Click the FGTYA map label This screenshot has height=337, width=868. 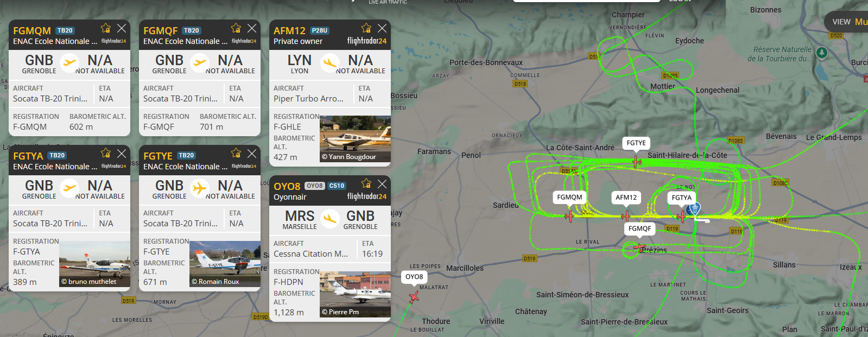click(682, 198)
